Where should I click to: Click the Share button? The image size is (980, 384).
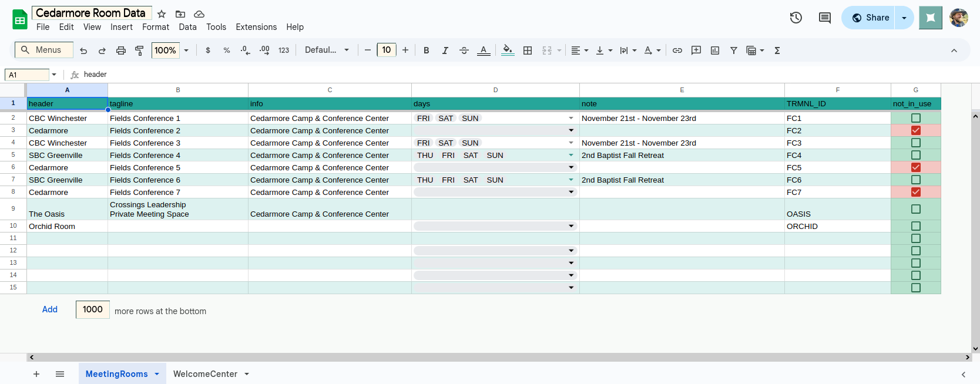click(870, 18)
